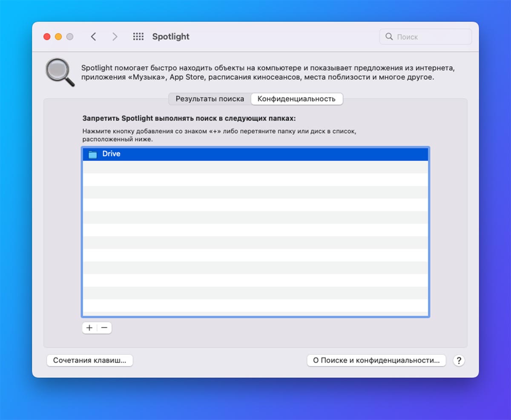Go back with the left chevron
Viewport: 511px width, 420px height.
93,37
